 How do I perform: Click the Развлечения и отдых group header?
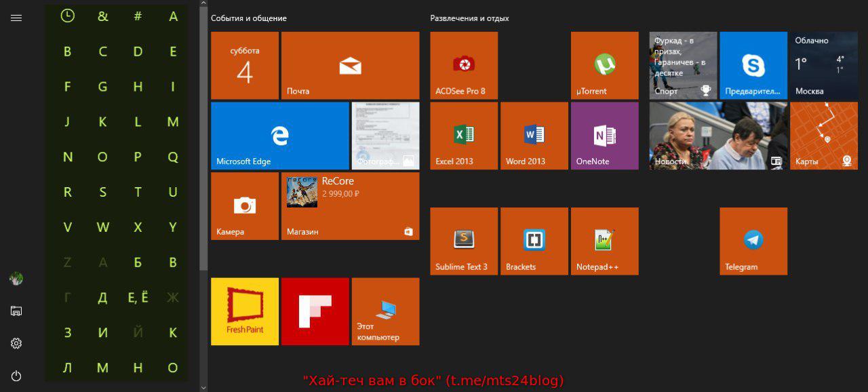[469, 18]
